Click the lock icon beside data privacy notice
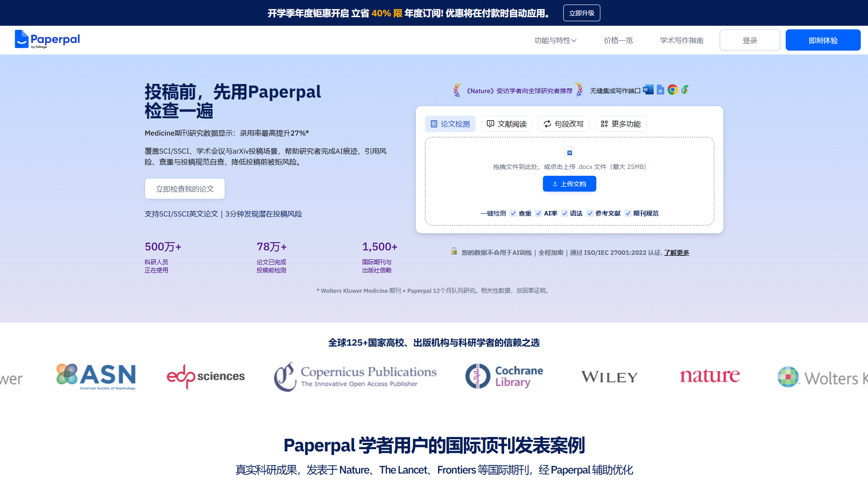The width and height of the screenshot is (868, 488). (x=454, y=251)
